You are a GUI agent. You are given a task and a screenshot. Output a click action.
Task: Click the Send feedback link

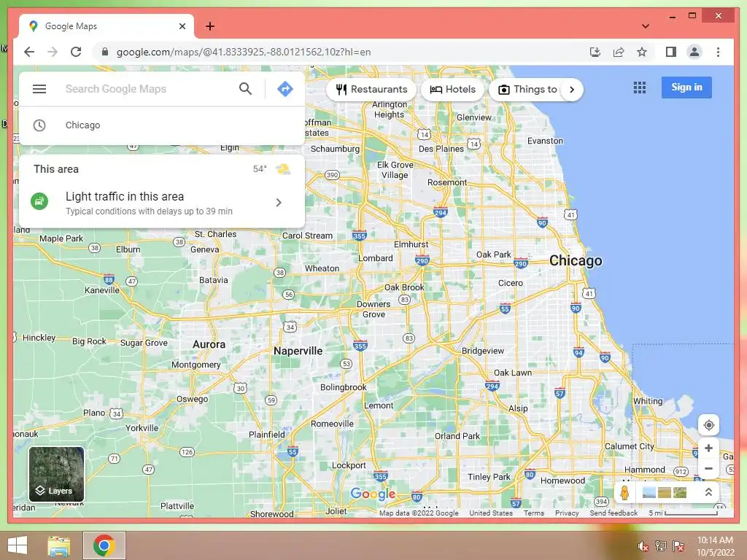pos(614,513)
